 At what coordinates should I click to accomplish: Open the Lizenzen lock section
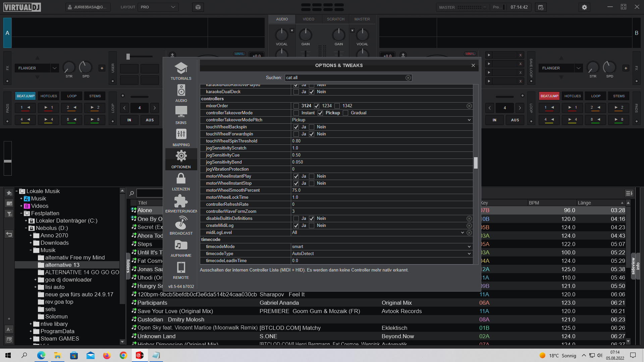coord(181,182)
